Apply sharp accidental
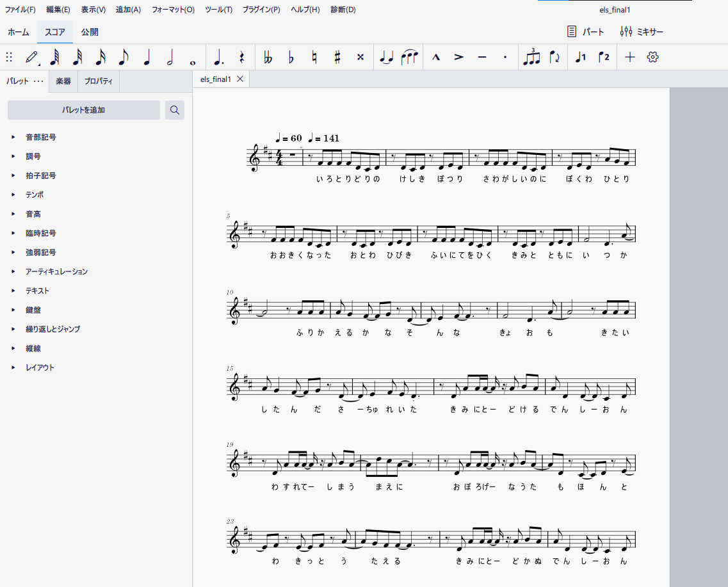 (337, 58)
